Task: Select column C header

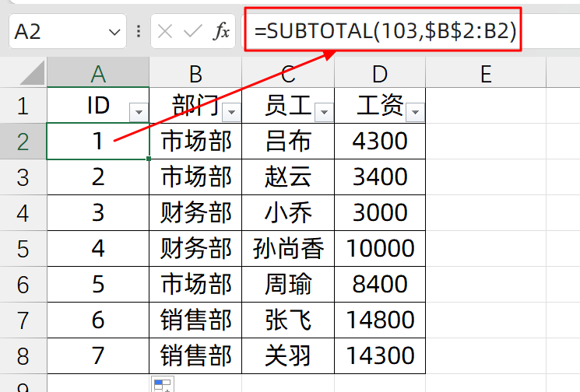Action: click(288, 73)
